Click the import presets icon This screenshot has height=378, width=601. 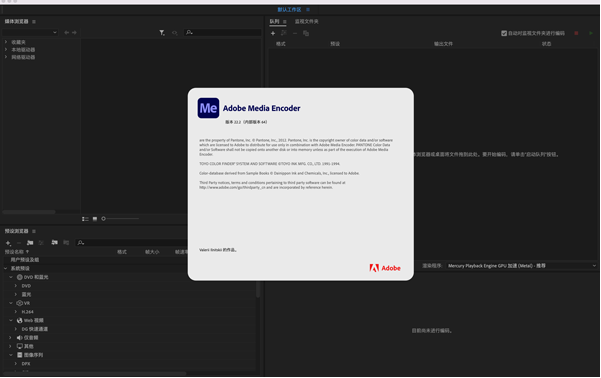54,243
